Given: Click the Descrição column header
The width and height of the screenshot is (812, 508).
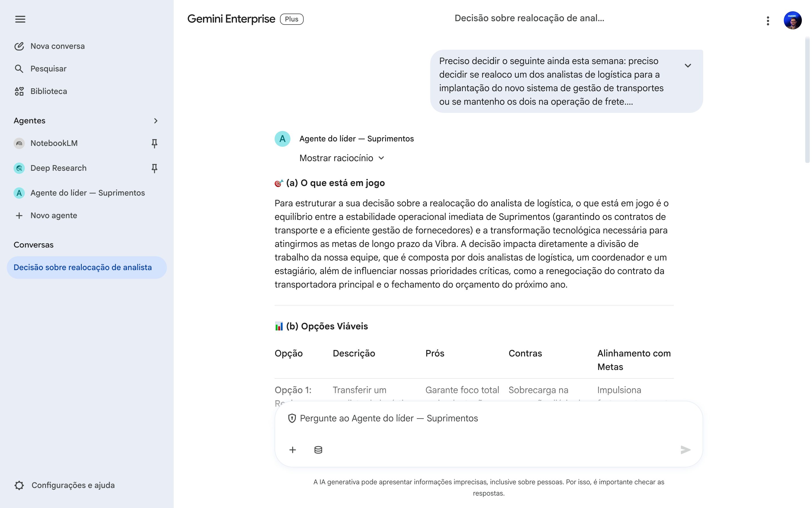Looking at the screenshot, I should point(354,353).
